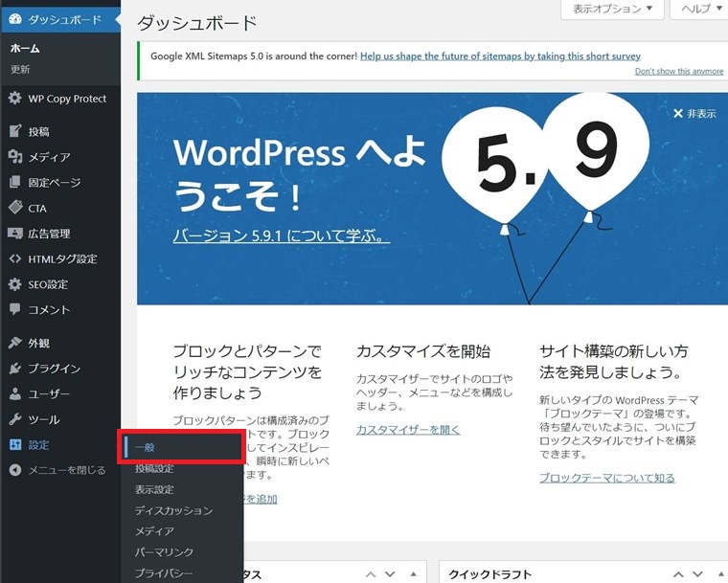This screenshot has height=583, width=728.
Task: Click the ユーザー person icon
Action: click(x=15, y=393)
